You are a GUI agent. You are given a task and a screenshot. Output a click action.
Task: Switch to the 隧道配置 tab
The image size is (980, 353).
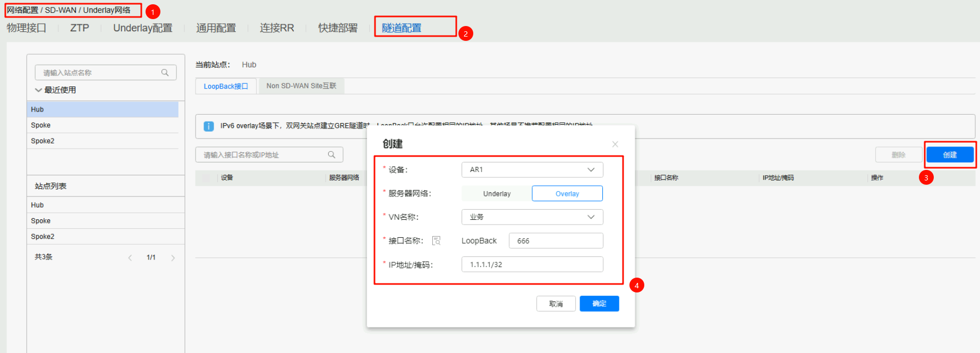coord(402,28)
